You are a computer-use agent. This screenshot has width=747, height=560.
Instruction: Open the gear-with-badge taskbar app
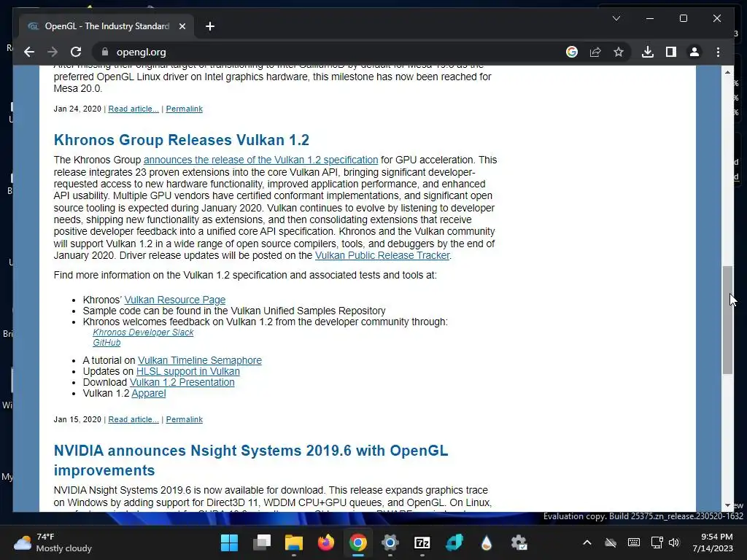coord(519,542)
